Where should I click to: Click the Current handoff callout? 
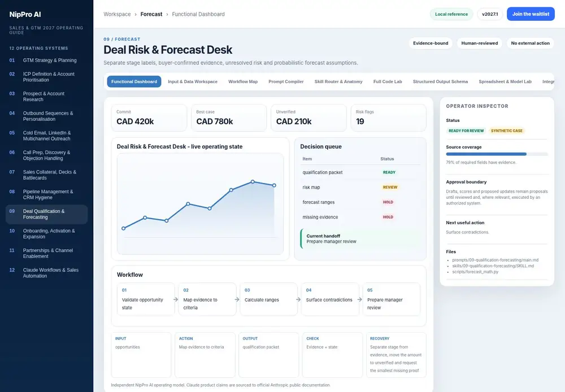360,238
